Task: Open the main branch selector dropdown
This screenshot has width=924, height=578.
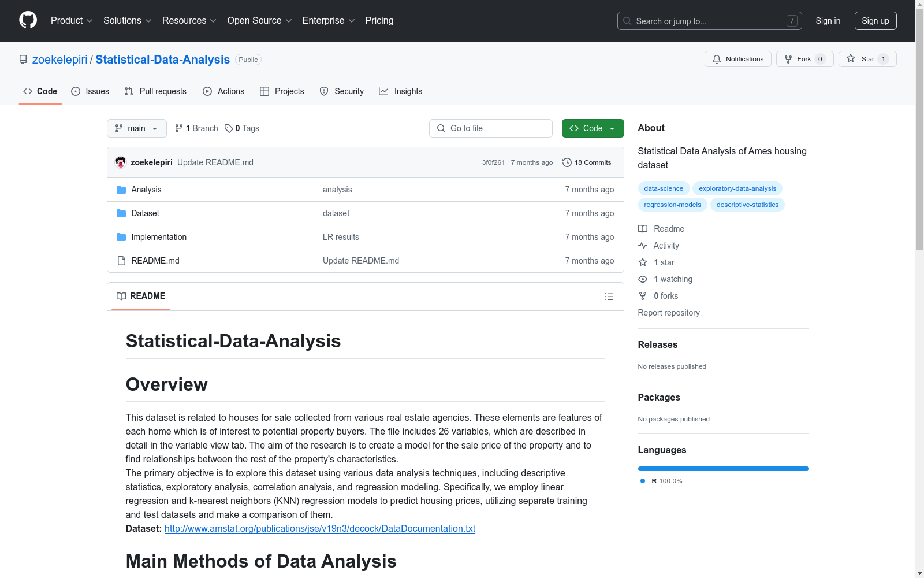Action: pyautogui.click(x=137, y=128)
